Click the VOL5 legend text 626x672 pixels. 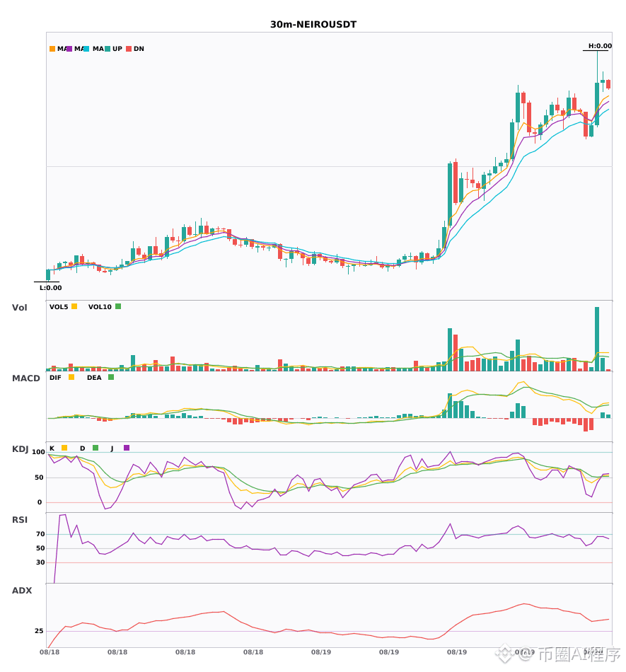59,307
